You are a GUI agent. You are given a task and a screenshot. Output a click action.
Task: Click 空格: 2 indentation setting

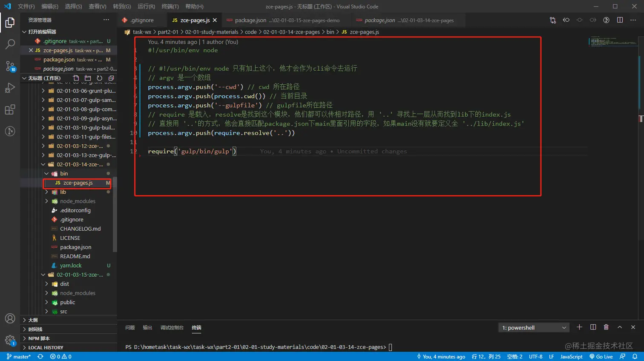tap(515, 357)
